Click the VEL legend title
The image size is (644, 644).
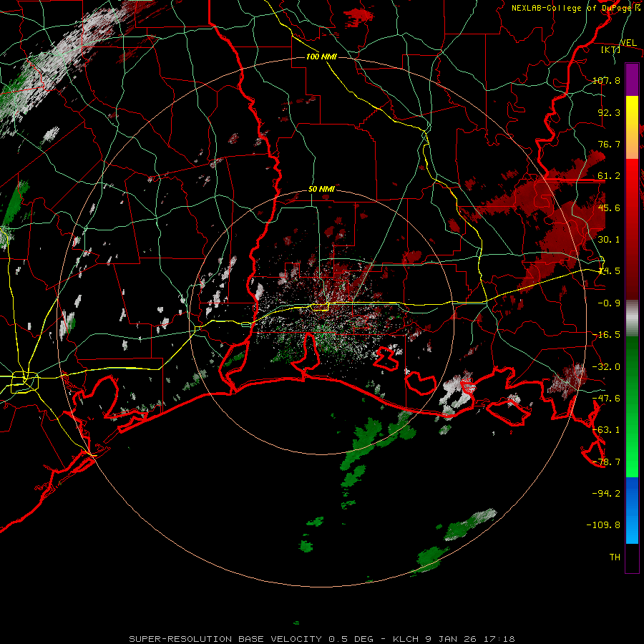628,42
